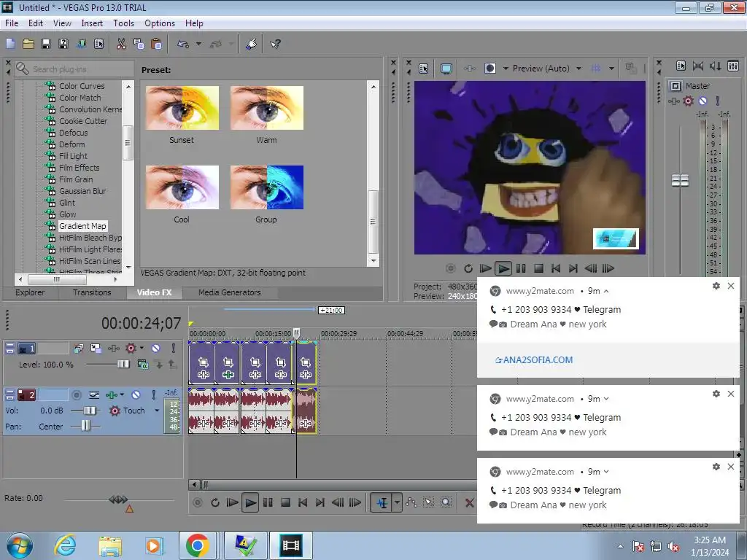
Task: Arm audio track 2 for record
Action: click(76, 394)
